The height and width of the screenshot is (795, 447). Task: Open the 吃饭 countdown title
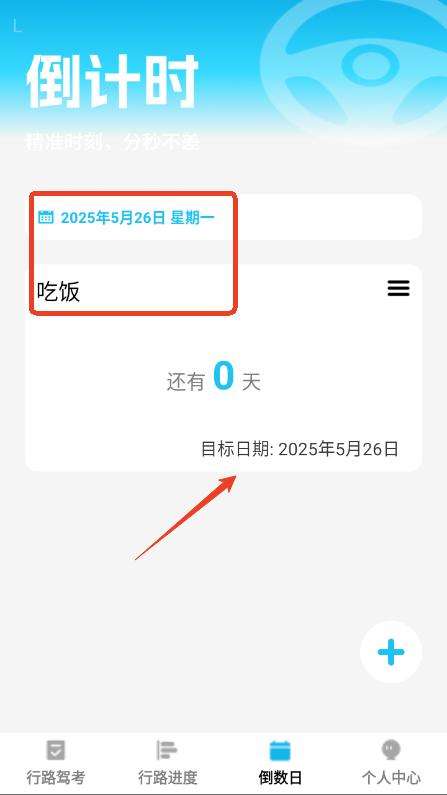[58, 292]
